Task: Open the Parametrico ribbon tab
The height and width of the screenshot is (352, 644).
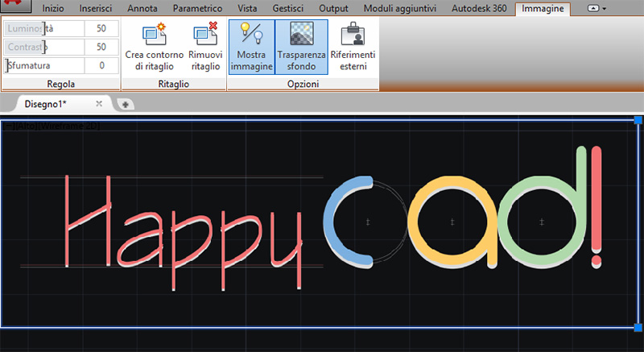Action: pyautogui.click(x=197, y=8)
